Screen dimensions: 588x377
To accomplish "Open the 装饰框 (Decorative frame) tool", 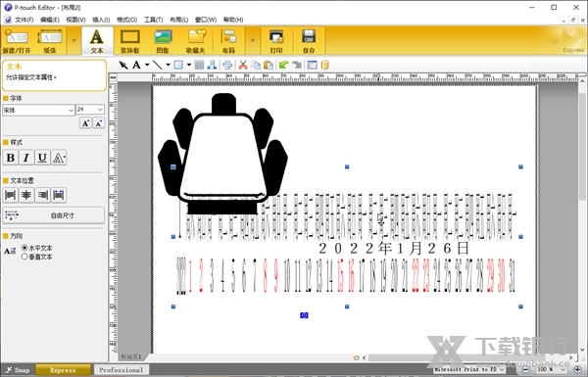I will pos(129,41).
